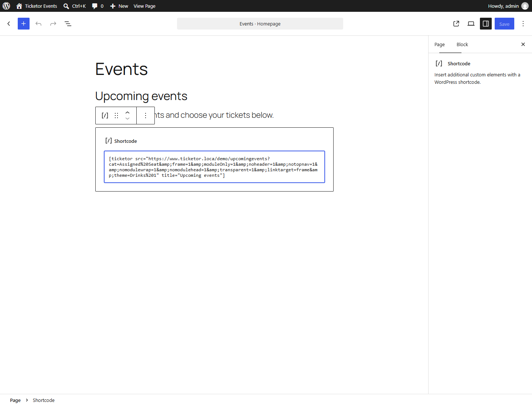Open device preview options
The image size is (532, 406).
pyautogui.click(x=471, y=24)
